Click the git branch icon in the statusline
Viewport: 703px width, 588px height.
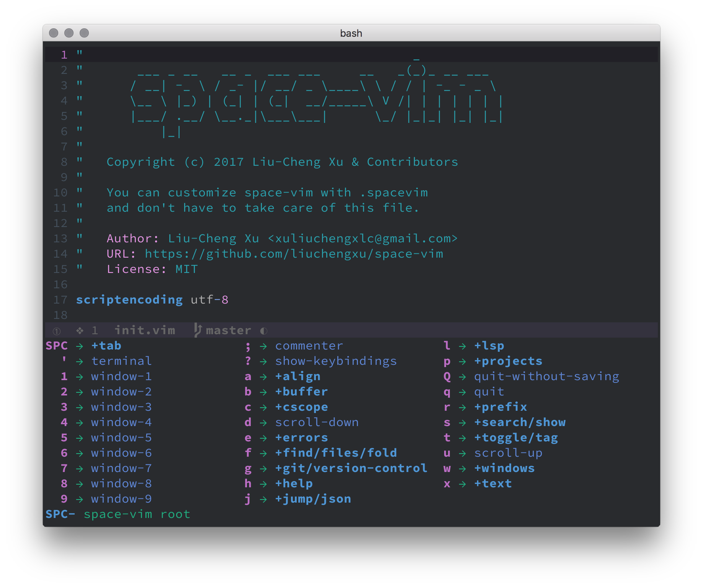(198, 330)
